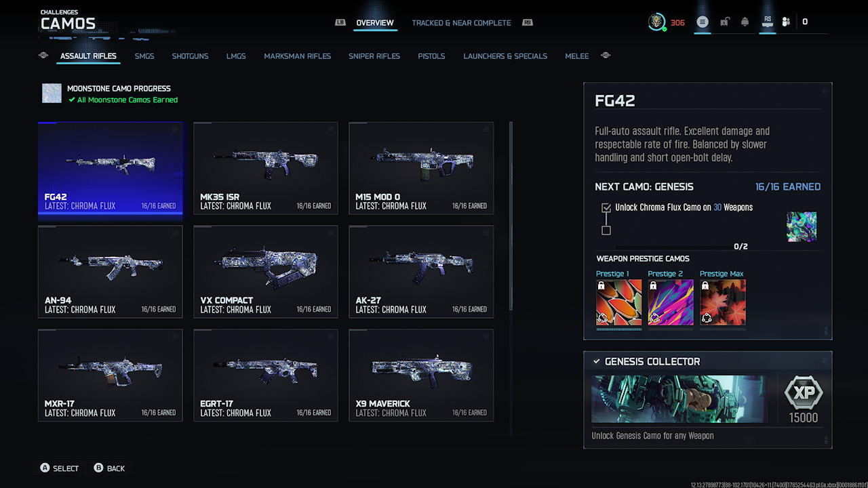Select the X9 Maverick weapon card
The width and height of the screenshot is (868, 488).
point(421,375)
